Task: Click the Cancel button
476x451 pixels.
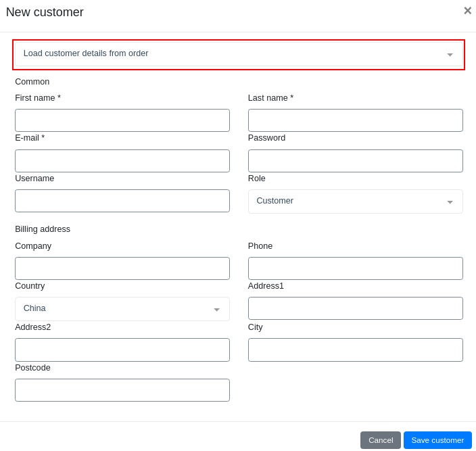Action: (381, 440)
